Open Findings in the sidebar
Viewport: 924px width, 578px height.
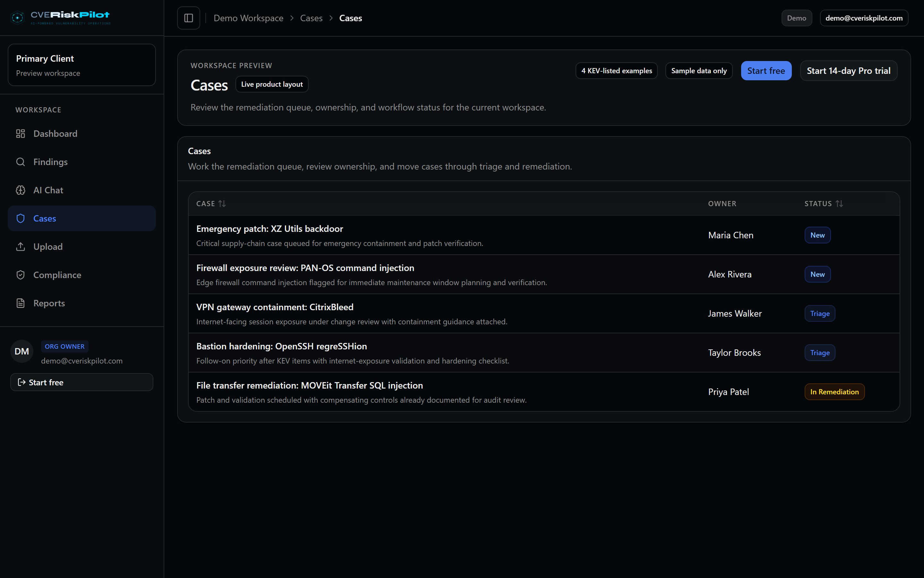point(82,162)
